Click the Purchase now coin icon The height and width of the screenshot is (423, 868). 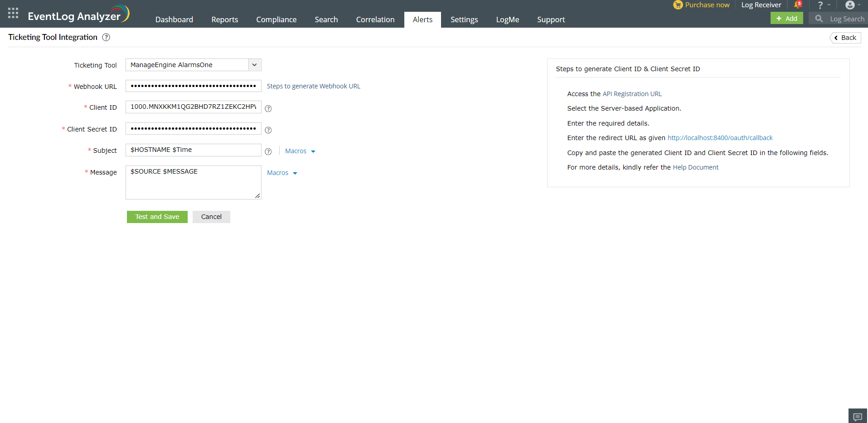(x=678, y=5)
